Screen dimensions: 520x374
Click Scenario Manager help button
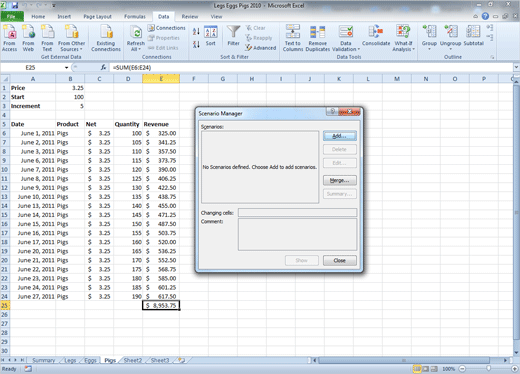(332, 112)
